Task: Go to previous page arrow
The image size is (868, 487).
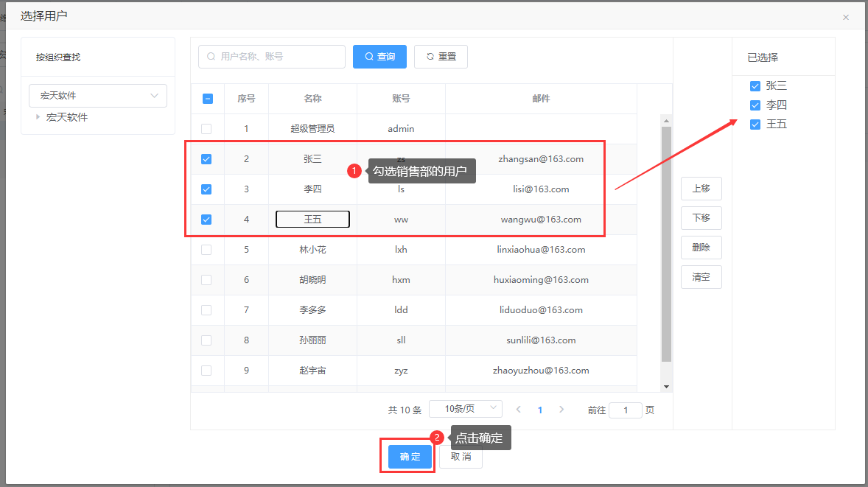Action: pyautogui.click(x=519, y=410)
